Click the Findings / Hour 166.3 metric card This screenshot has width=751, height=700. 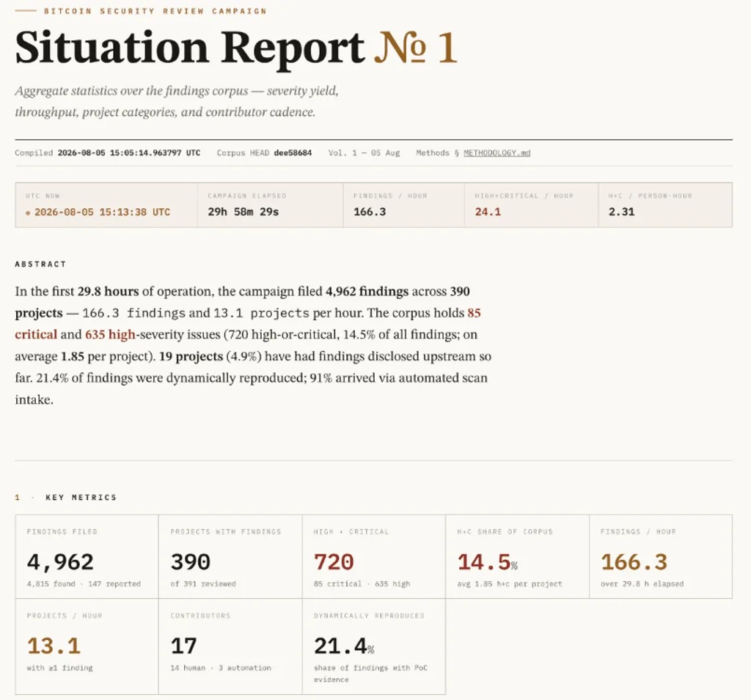661,556
